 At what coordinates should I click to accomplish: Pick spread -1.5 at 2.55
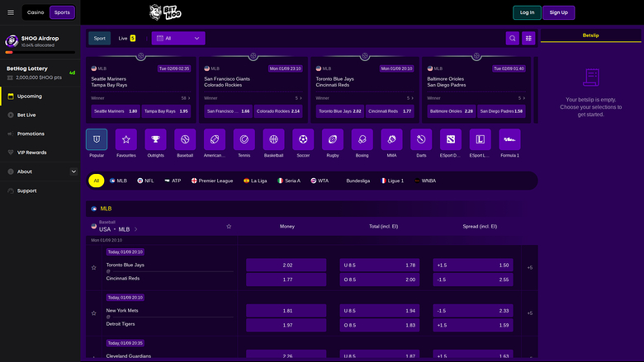473,280
